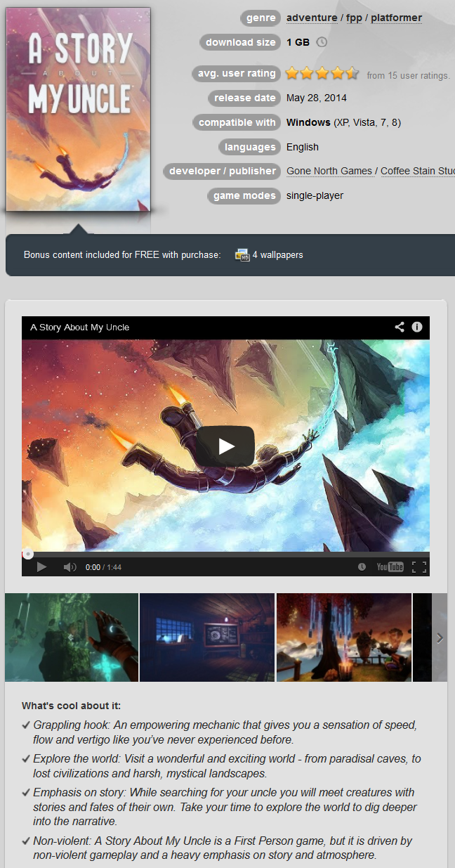This screenshot has height=868, width=455.
Task: Open the Coffee Stain Studios publisher link
Action: [x=418, y=171]
